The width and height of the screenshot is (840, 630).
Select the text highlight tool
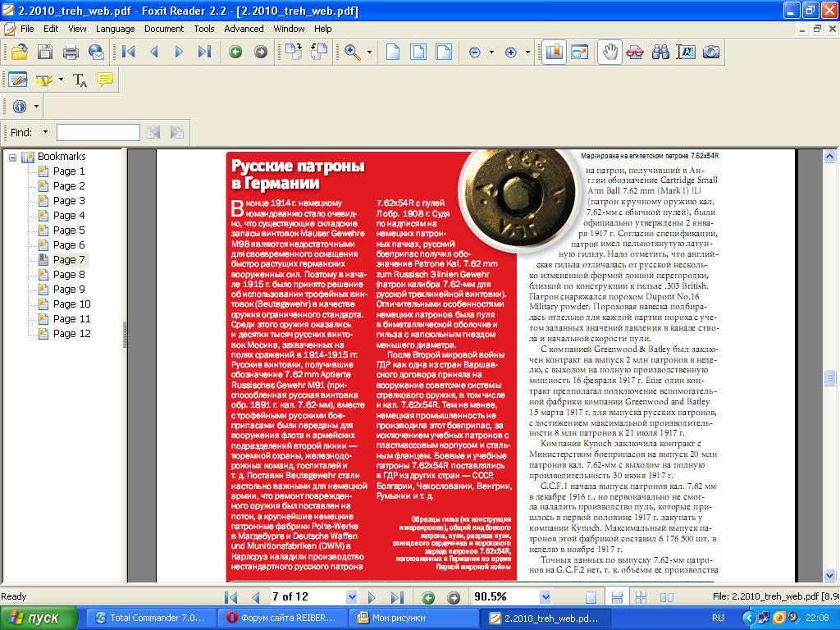pos(43,80)
